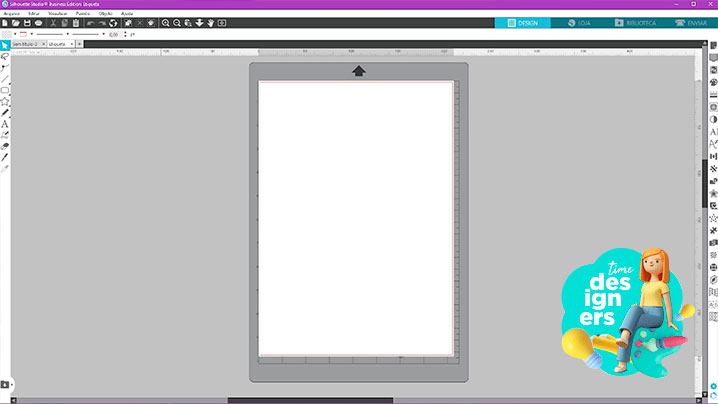
Task: Click the fill pattern swatch
Action: [x=6, y=34]
